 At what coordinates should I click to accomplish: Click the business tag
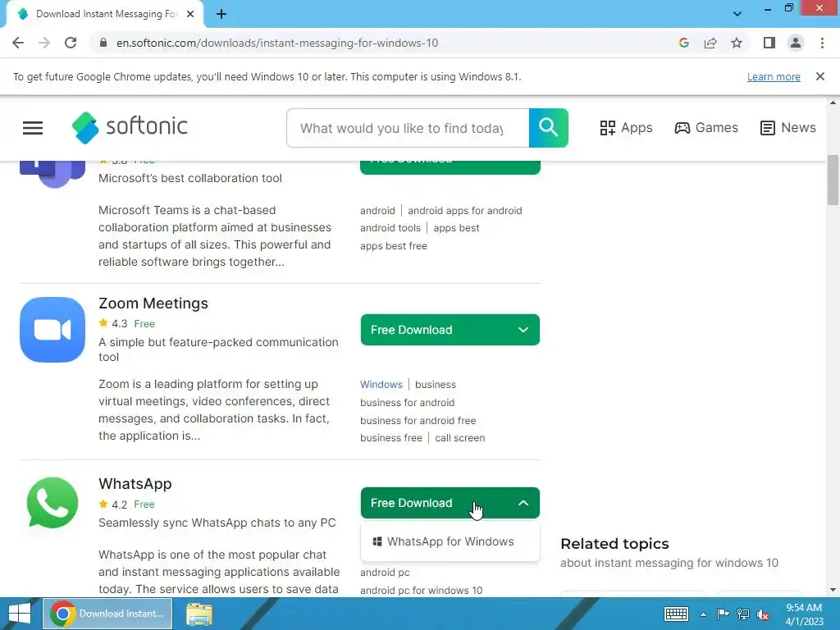click(436, 385)
